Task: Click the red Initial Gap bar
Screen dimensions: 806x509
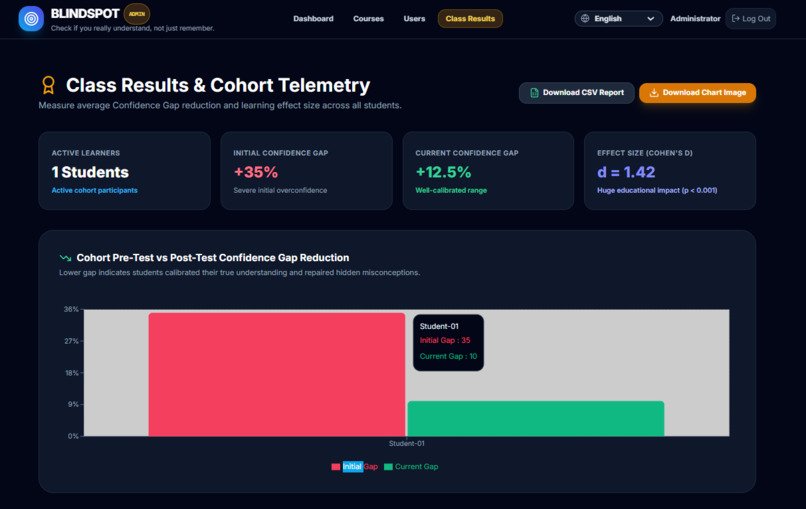Action: pyautogui.click(x=277, y=375)
